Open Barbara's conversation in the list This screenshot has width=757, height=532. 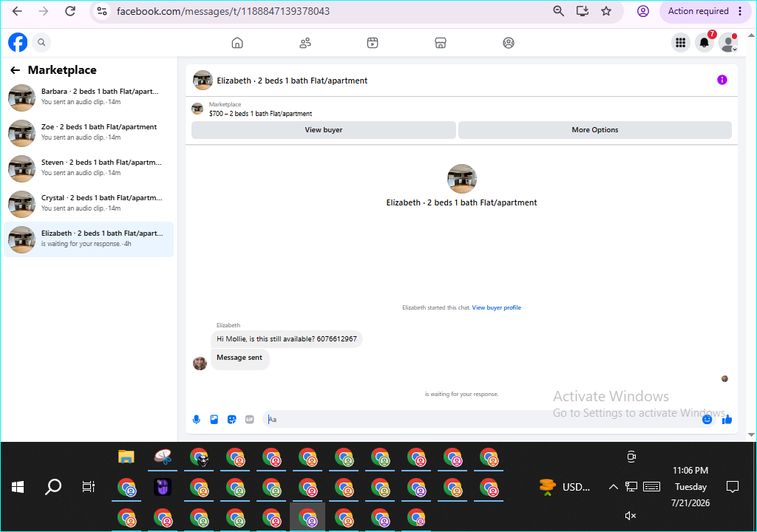[89, 98]
